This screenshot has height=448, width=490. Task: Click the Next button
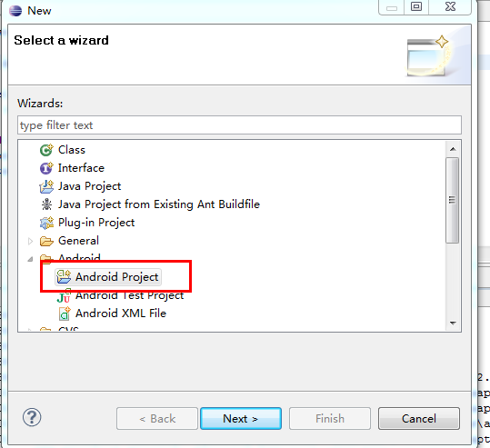(x=241, y=418)
